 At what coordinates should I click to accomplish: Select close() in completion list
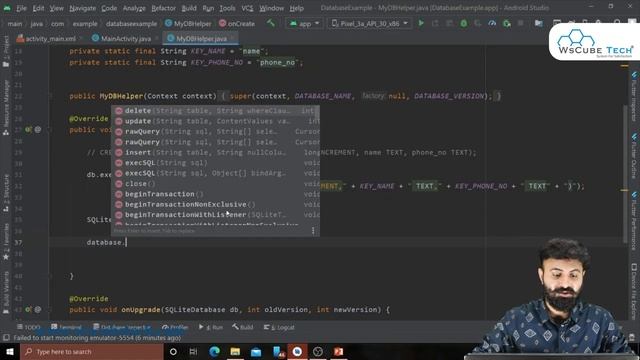216,184
